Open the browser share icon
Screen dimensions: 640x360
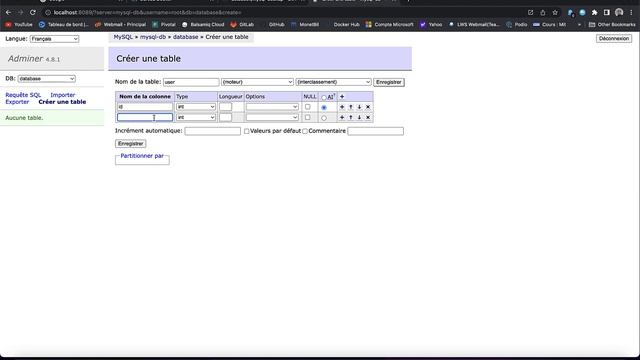click(543, 13)
